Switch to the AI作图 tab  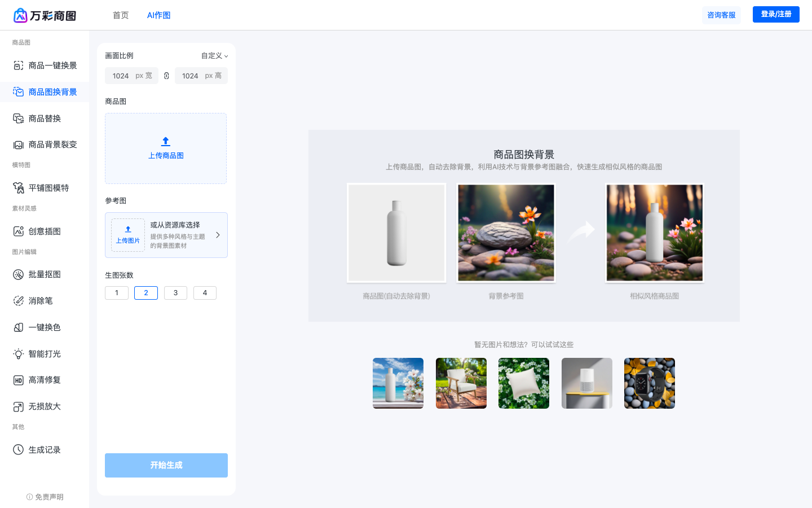(158, 15)
